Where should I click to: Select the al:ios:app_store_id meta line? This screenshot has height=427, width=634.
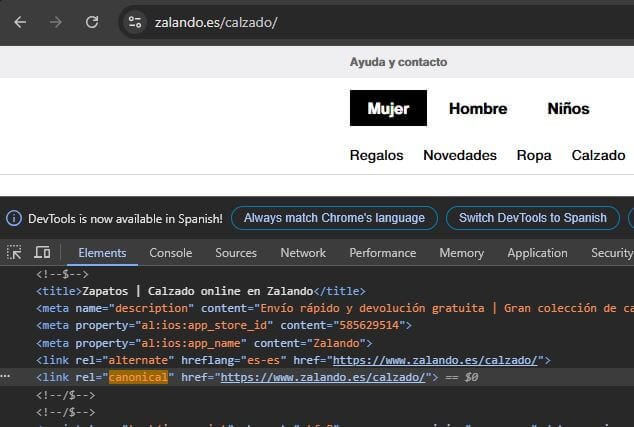pos(224,326)
